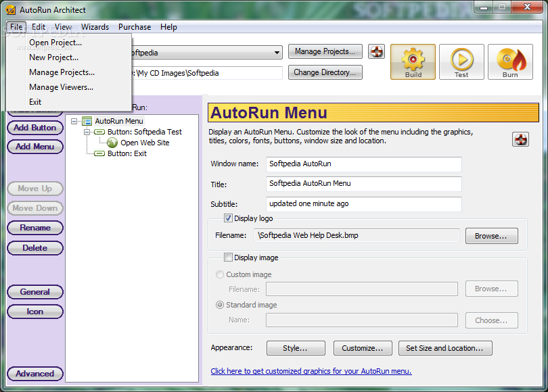Collapse the AutoRun Menu tree node
The width and height of the screenshot is (548, 392).
tap(74, 121)
